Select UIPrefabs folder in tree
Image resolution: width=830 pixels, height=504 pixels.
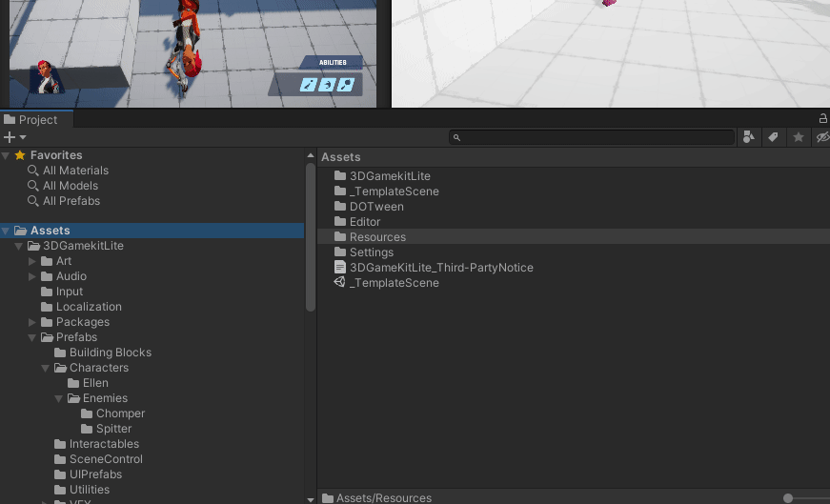click(95, 474)
